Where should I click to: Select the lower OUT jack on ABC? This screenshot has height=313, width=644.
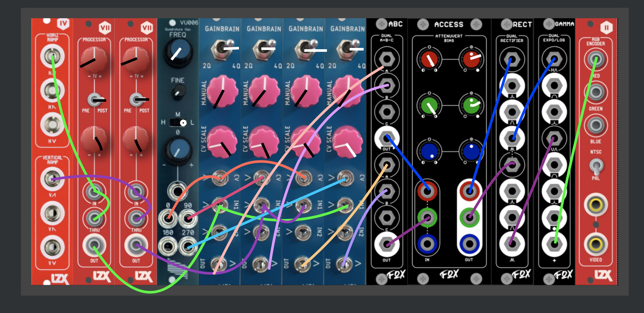point(387,244)
